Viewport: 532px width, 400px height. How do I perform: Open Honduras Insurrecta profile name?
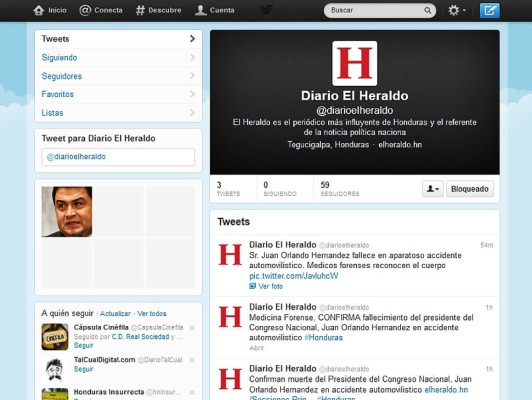[x=109, y=392]
